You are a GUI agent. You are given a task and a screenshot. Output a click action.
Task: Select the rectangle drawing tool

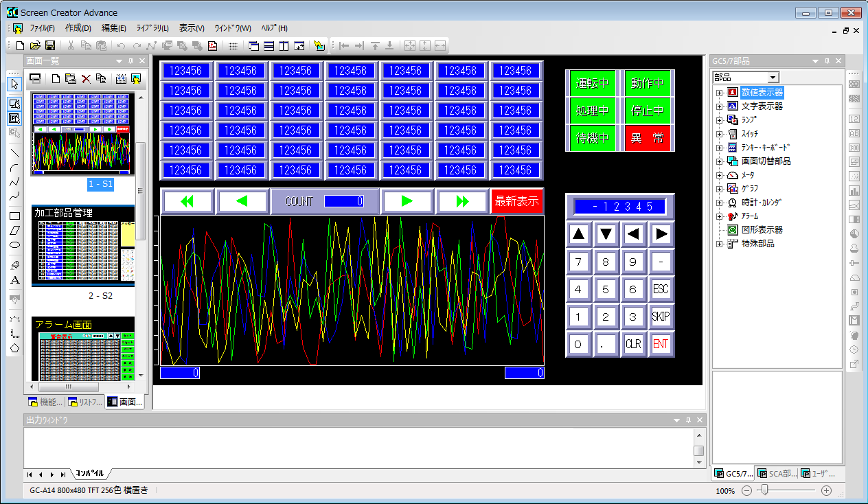click(x=14, y=216)
